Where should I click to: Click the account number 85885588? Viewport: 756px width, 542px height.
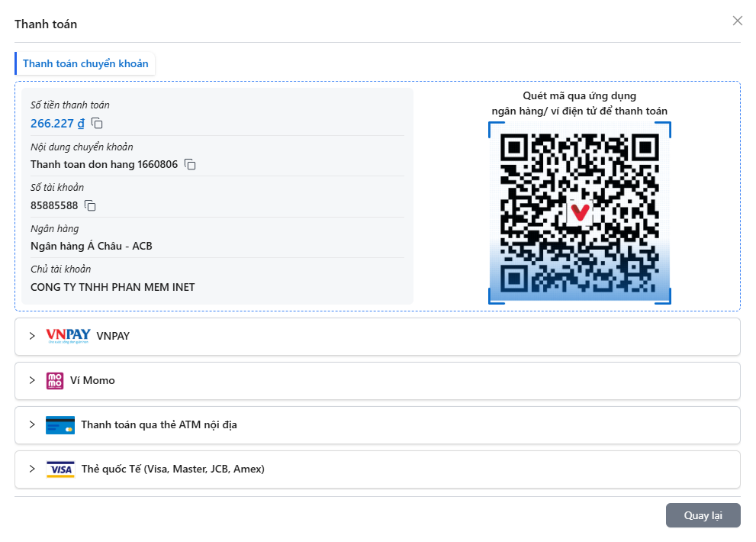(x=54, y=205)
